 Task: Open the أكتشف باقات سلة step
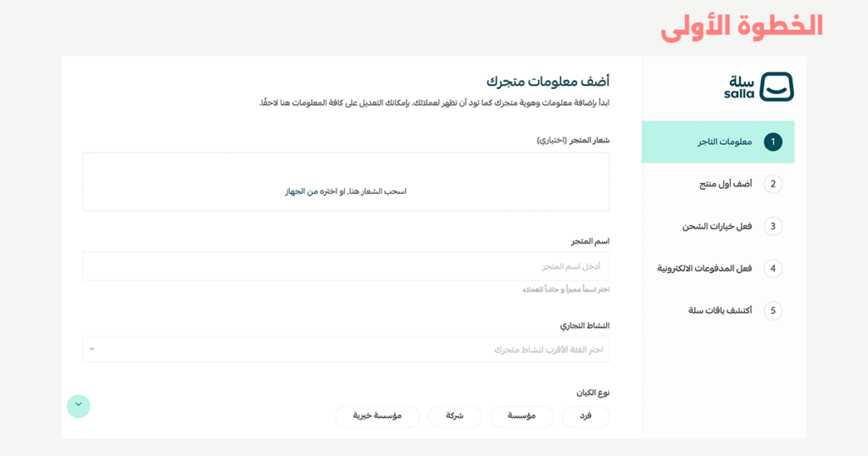click(720, 310)
